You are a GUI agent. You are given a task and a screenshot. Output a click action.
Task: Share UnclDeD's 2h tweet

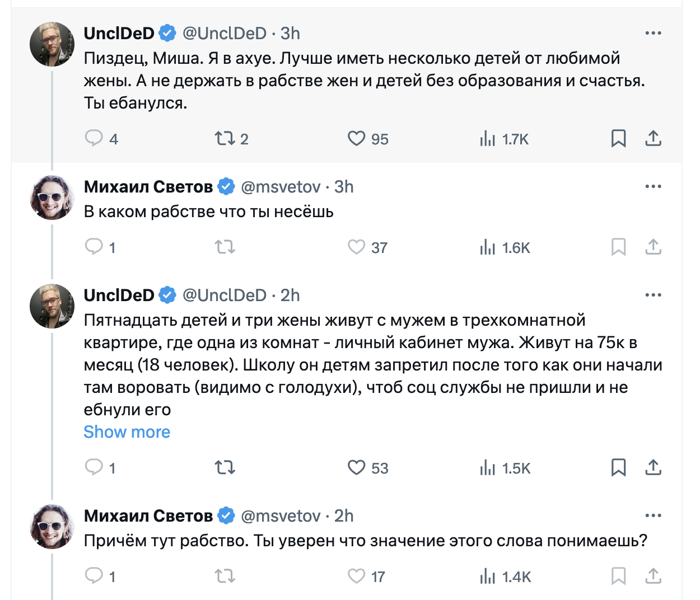[x=653, y=467]
